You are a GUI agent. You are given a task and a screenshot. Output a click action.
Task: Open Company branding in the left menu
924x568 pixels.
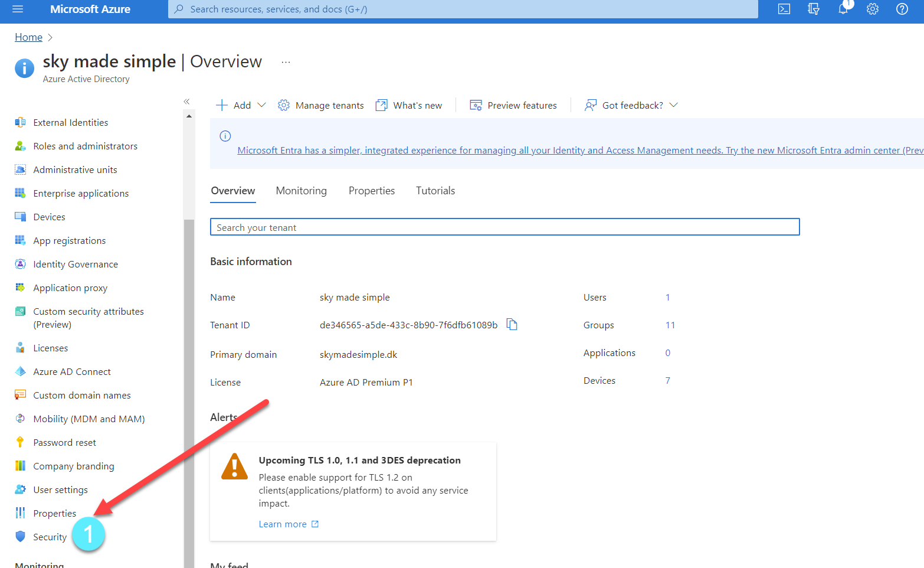(x=74, y=466)
